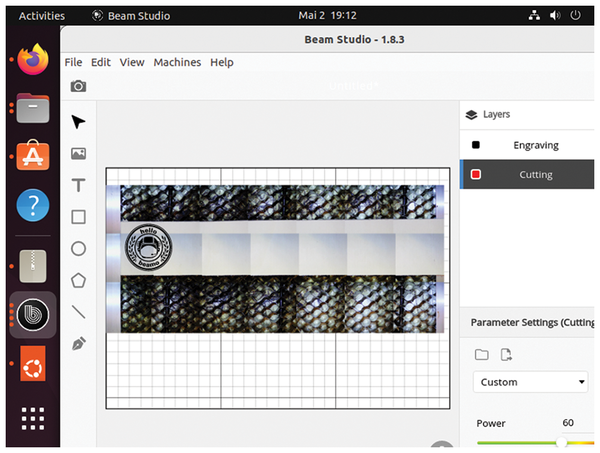Open the Edit menu
600x453 pixels.
(101, 62)
